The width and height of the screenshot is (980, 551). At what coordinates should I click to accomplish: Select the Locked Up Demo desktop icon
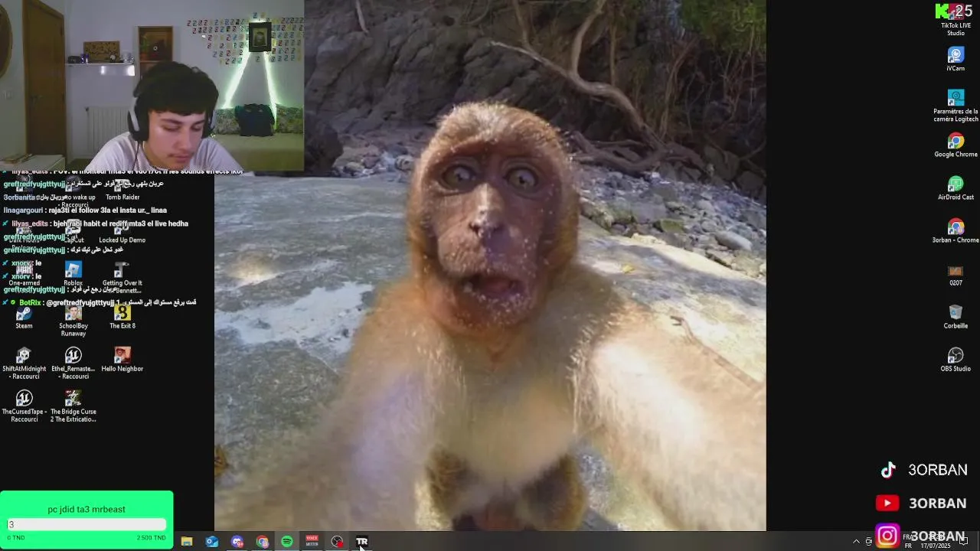[122, 231]
